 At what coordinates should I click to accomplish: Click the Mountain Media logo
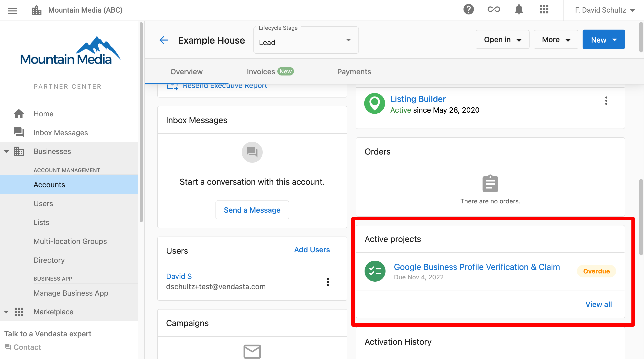[70, 51]
